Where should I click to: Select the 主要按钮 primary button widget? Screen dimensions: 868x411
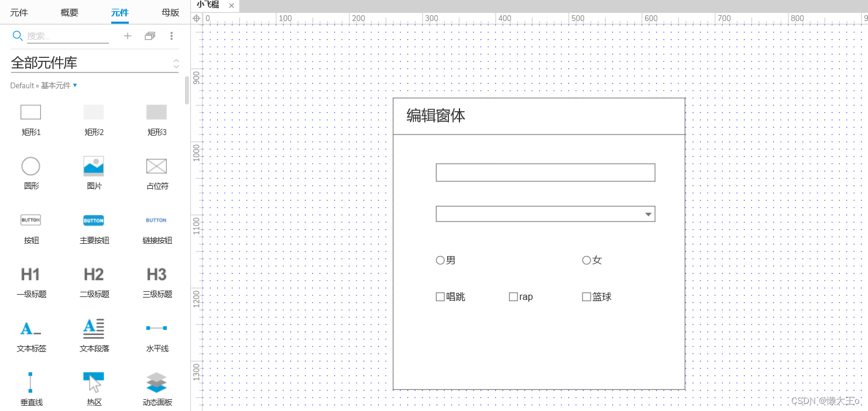pyautogui.click(x=94, y=220)
